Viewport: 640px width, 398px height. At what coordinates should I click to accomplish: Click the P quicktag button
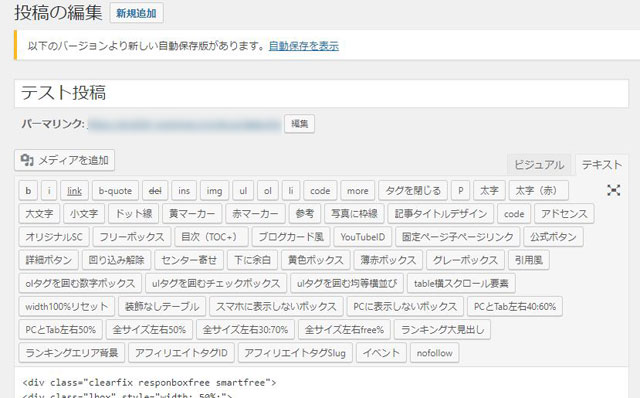tap(460, 191)
